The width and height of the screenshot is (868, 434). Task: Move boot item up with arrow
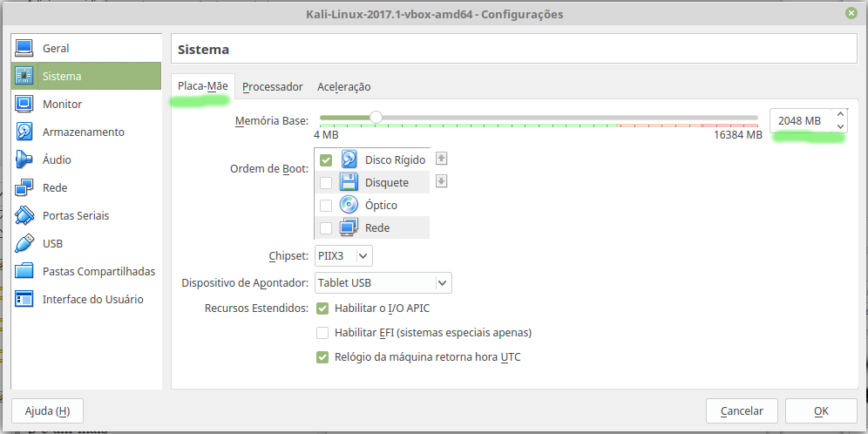click(441, 159)
